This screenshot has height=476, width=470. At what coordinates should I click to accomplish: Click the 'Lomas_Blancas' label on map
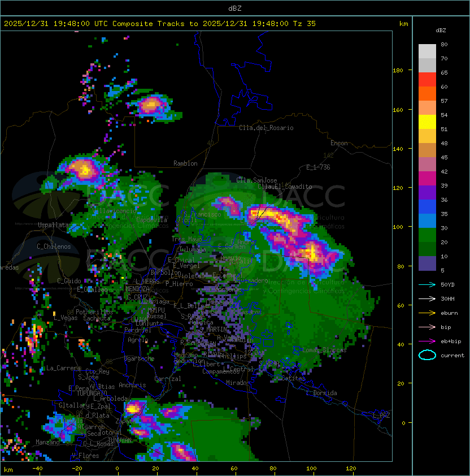[324, 350]
